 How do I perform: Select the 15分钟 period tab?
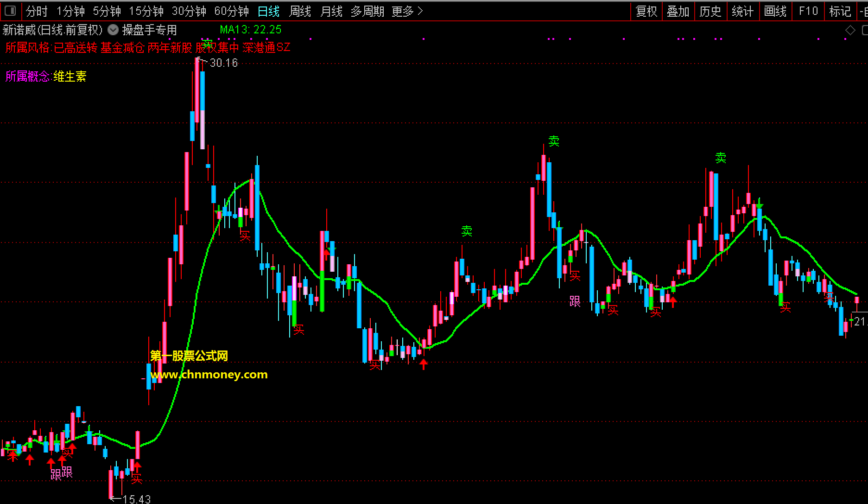click(146, 11)
